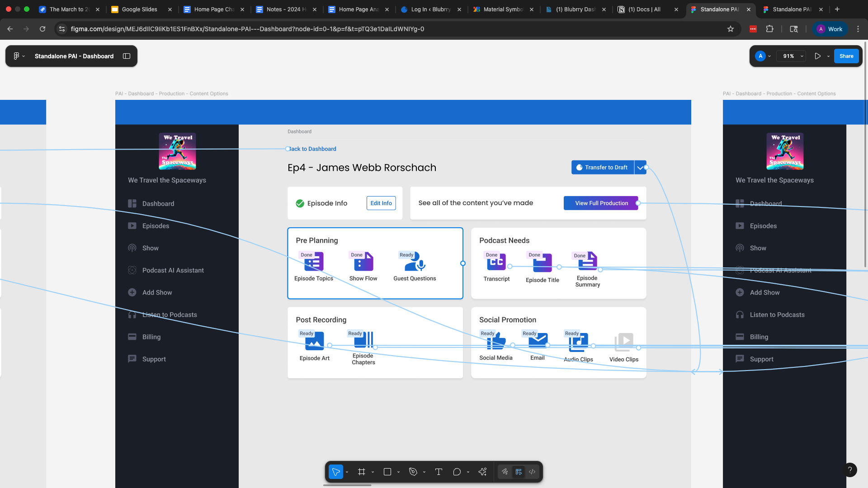Select the Pen tool

[413, 472]
